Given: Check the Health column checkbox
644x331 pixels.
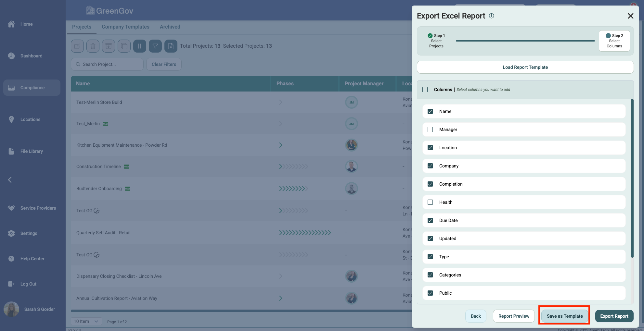Looking at the screenshot, I should (x=430, y=202).
